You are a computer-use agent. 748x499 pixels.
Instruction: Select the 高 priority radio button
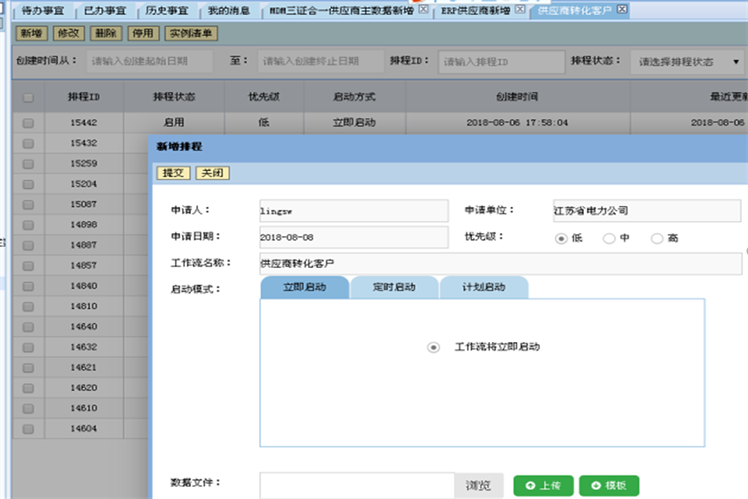click(657, 238)
